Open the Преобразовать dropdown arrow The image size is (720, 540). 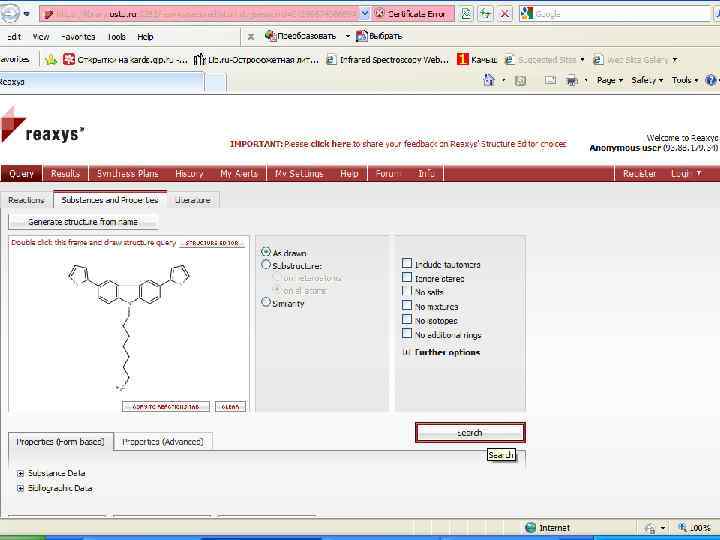[x=348, y=36]
